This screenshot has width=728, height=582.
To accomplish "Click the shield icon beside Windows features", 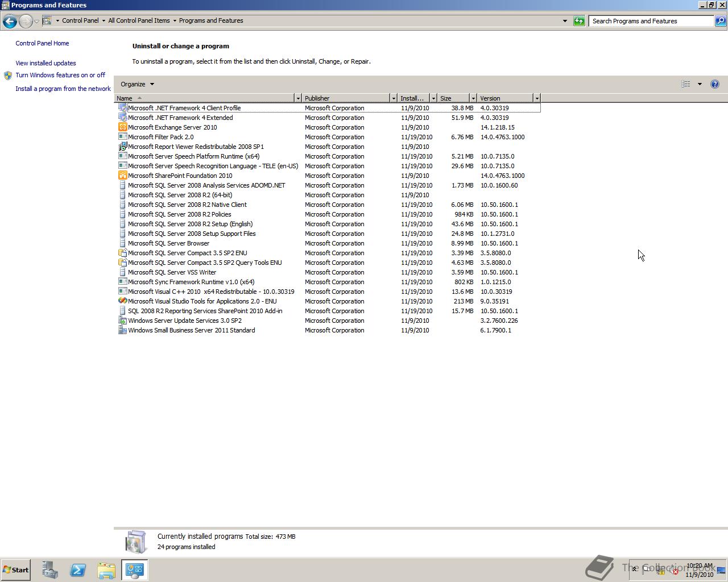I will 8,75.
